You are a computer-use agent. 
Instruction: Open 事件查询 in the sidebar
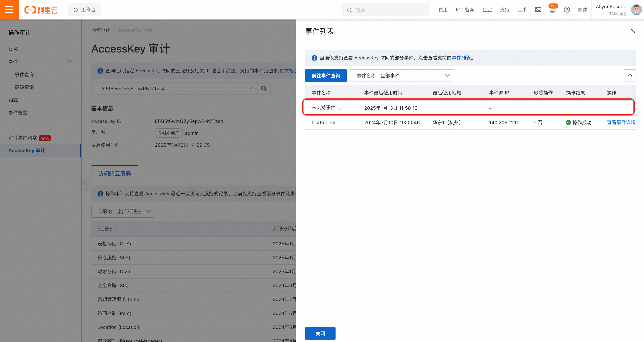[x=24, y=74]
